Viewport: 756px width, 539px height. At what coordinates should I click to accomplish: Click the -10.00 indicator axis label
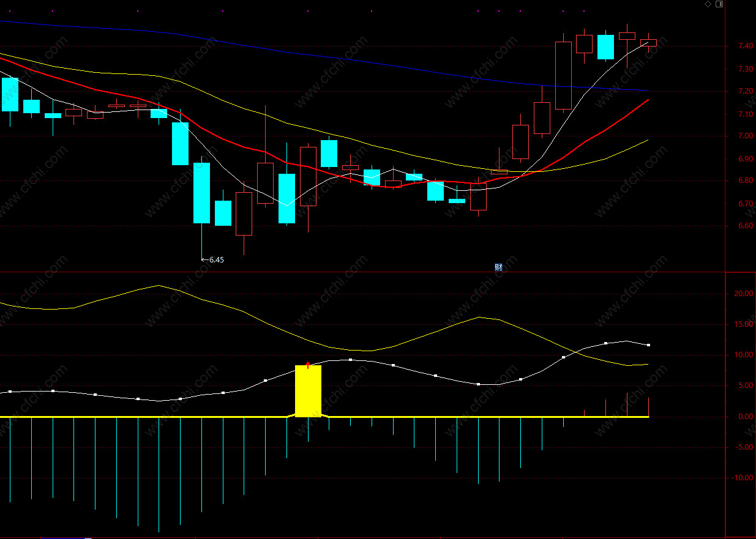(742, 478)
